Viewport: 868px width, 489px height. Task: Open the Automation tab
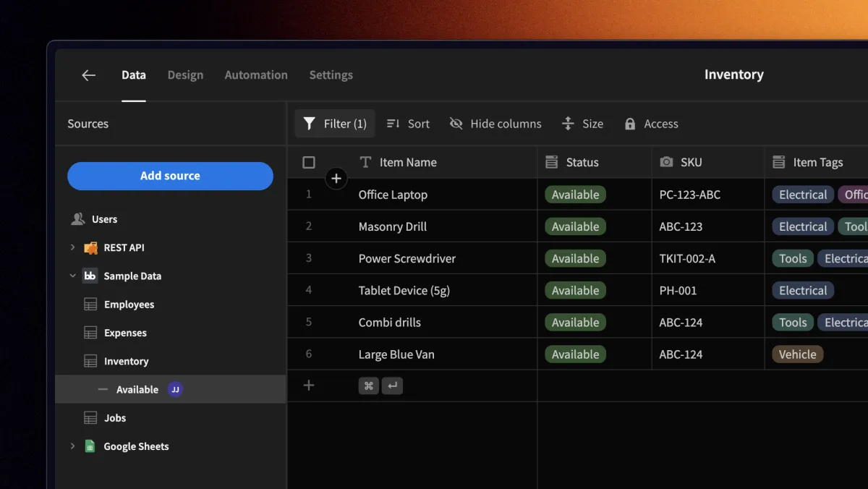[x=256, y=75]
